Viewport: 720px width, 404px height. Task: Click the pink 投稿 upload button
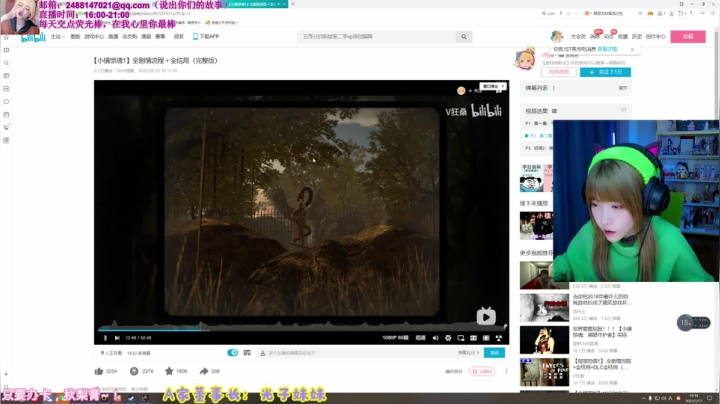click(x=688, y=36)
